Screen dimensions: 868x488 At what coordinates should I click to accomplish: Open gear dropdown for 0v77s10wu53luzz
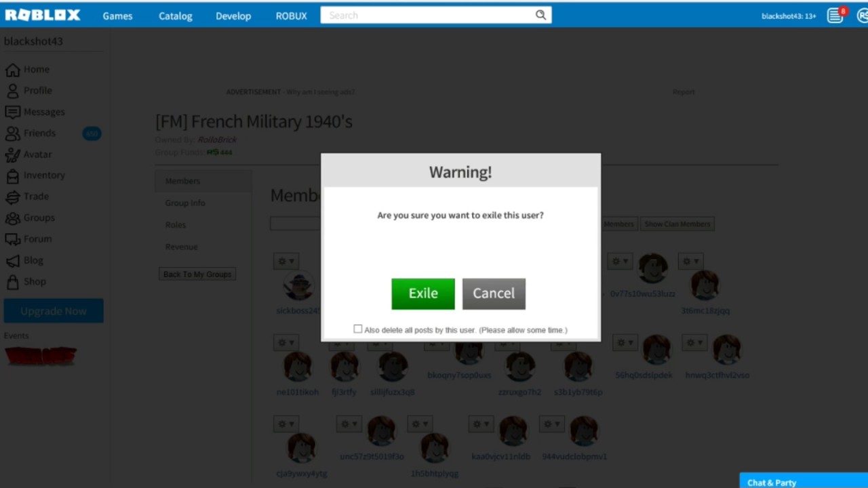619,261
